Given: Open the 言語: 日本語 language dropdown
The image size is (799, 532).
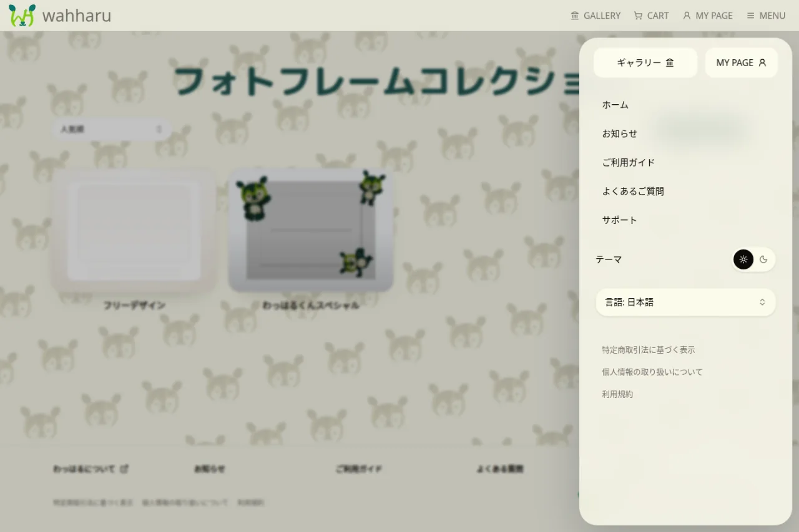Looking at the screenshot, I should [x=685, y=302].
